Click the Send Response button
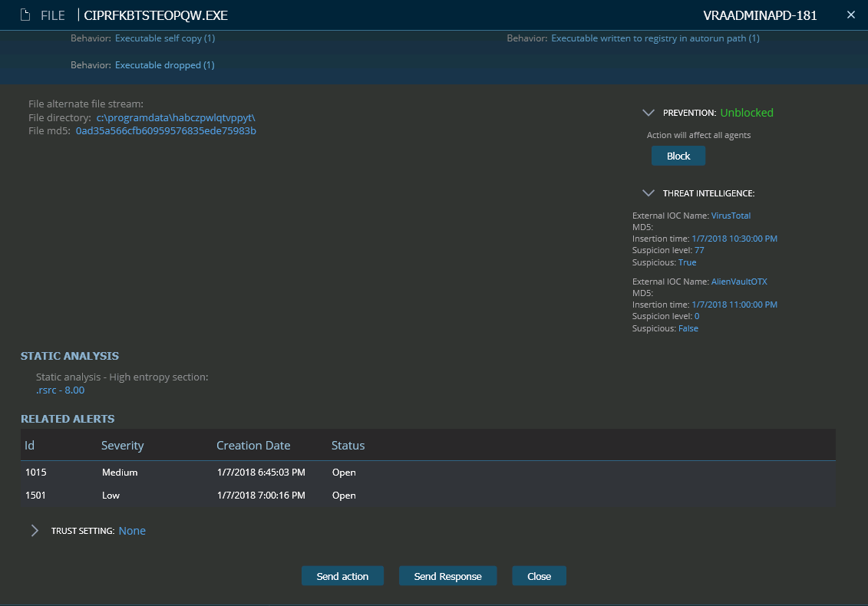Image resolution: width=868 pixels, height=606 pixels. pyautogui.click(x=447, y=575)
